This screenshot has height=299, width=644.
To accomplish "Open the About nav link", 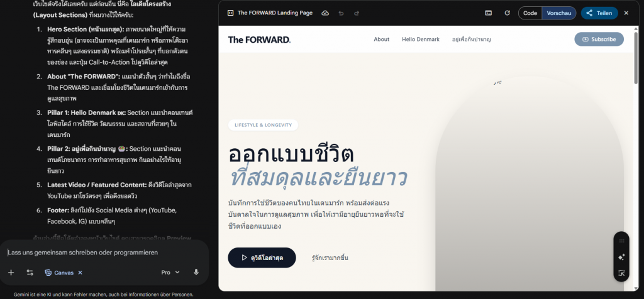I will (x=382, y=40).
